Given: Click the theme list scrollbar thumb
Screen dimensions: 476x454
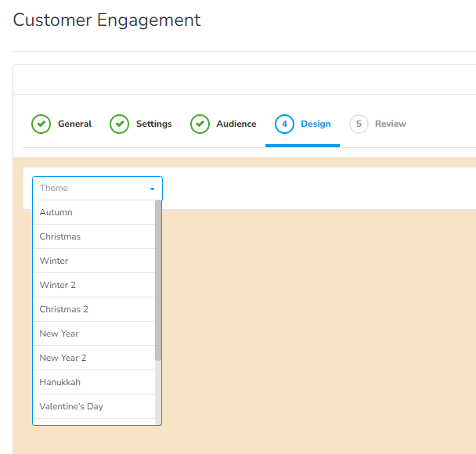Looking at the screenshot, I should 158,279.
